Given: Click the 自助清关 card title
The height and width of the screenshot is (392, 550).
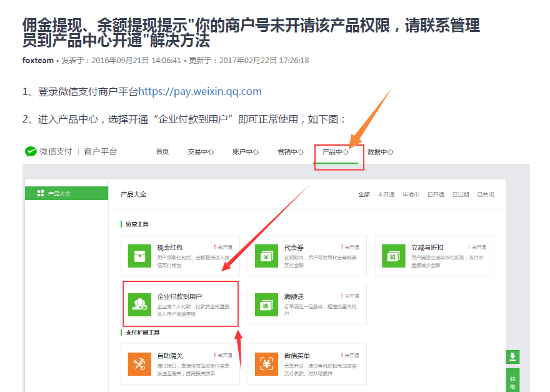Looking at the screenshot, I should click(170, 356).
